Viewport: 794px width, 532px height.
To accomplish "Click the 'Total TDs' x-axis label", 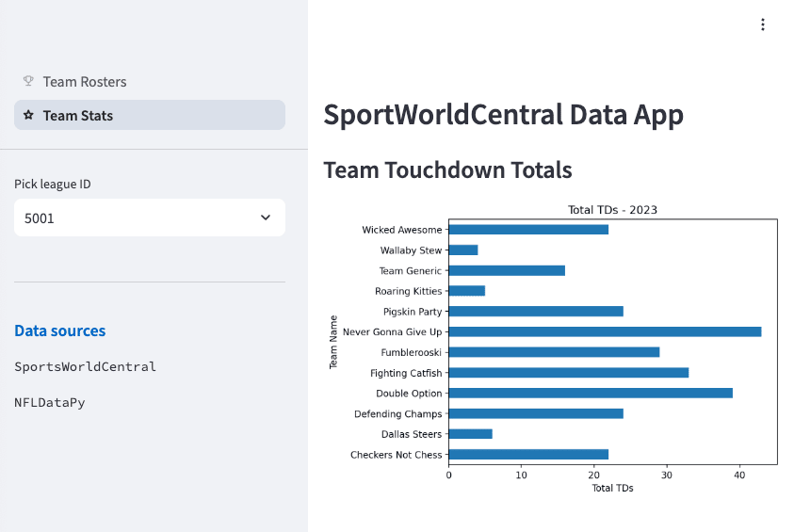I will (x=612, y=488).
